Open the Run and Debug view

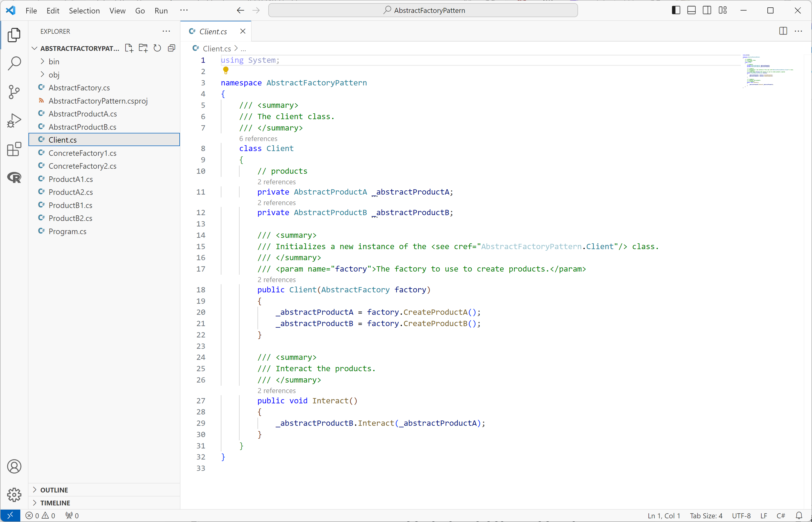pyautogui.click(x=14, y=120)
